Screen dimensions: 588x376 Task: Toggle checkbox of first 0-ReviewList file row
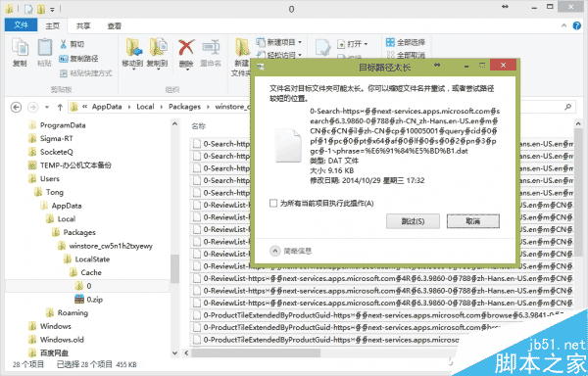(197, 205)
